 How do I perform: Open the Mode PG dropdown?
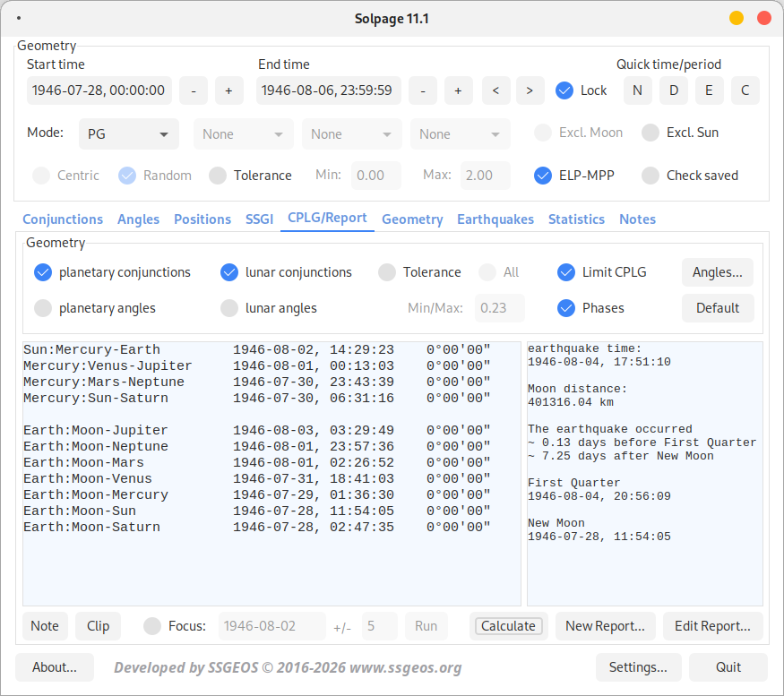click(x=129, y=134)
